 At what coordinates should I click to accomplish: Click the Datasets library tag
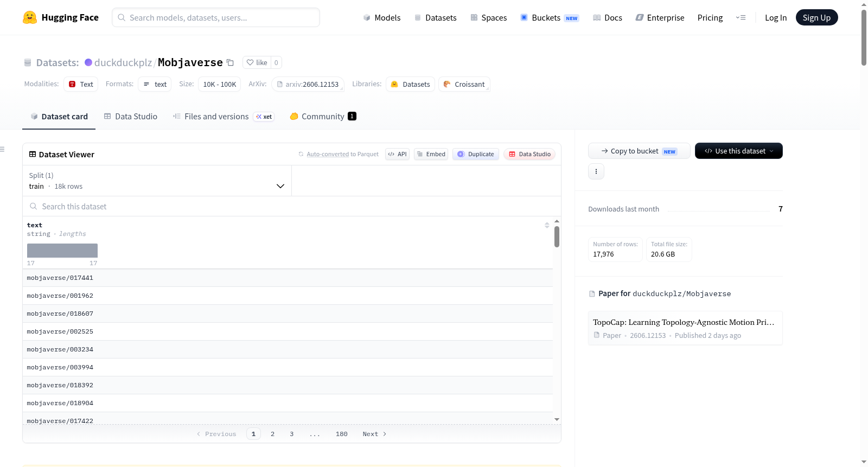(411, 84)
